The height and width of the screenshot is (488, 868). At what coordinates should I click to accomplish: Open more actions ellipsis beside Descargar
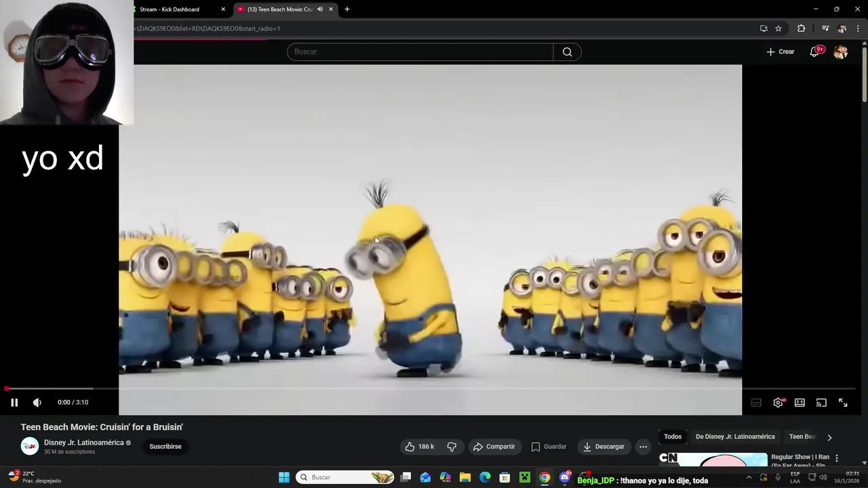click(x=643, y=447)
